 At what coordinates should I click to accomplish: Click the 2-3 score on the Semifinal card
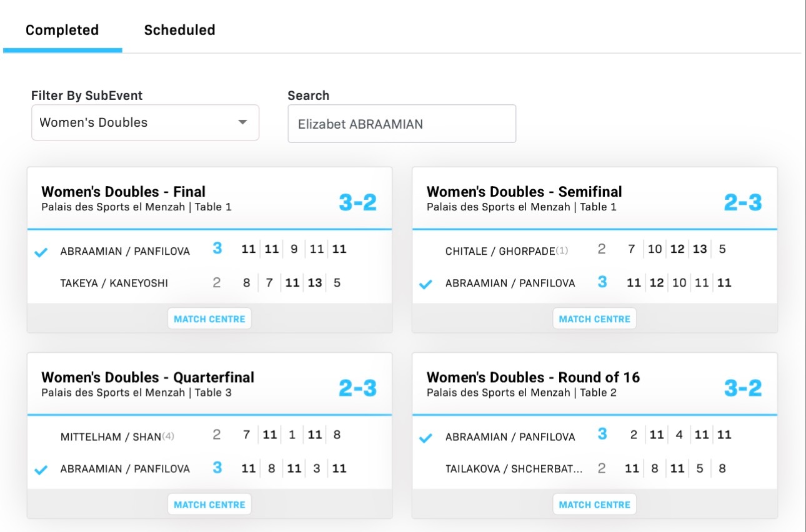(x=743, y=202)
